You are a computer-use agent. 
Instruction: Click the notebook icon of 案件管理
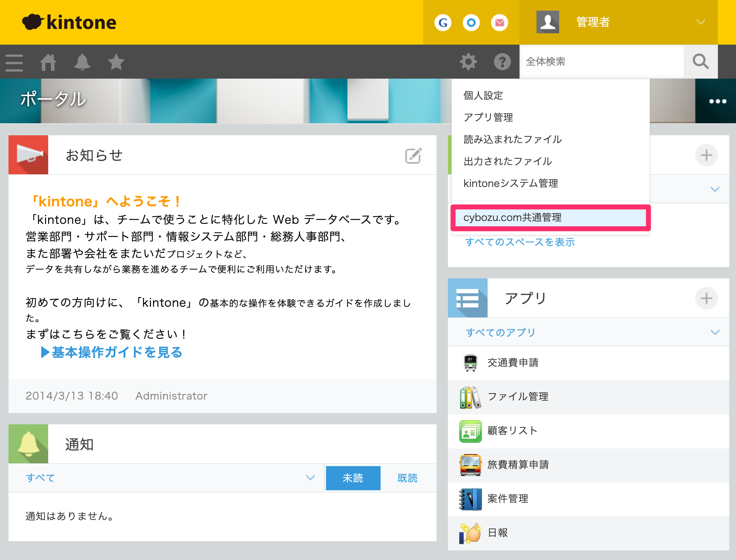coord(470,499)
